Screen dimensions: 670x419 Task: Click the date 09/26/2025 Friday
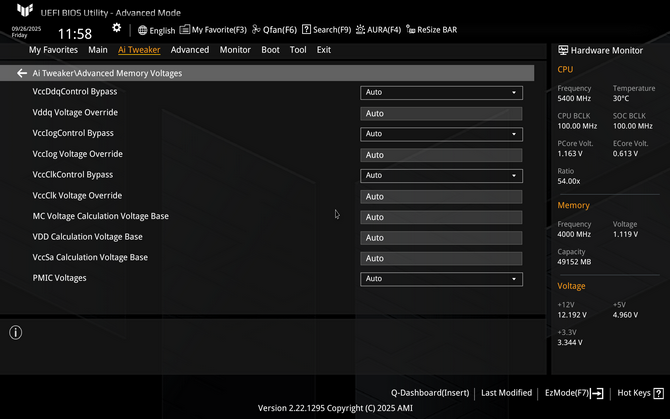[26, 32]
